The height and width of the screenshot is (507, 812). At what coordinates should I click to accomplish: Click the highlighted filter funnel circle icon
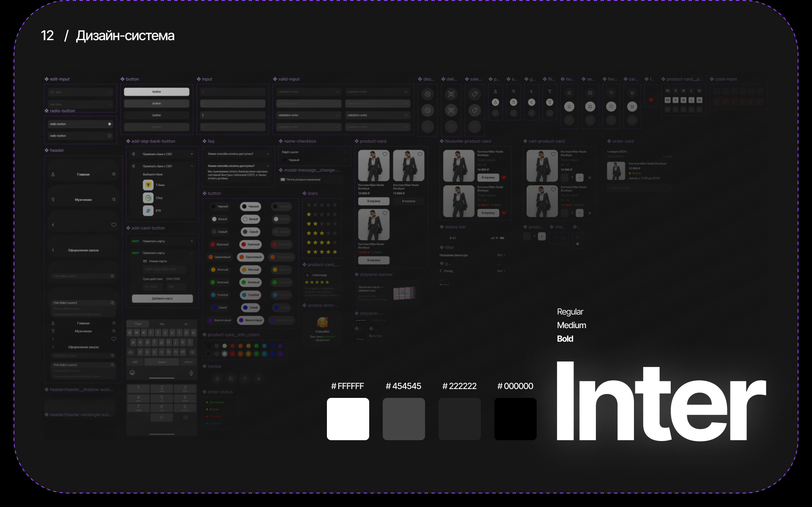click(x=550, y=102)
